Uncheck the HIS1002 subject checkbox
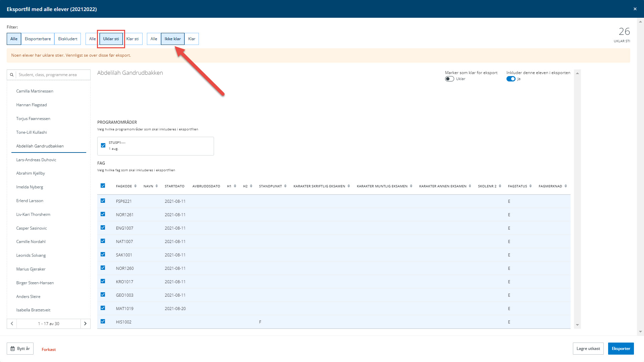 click(103, 321)
